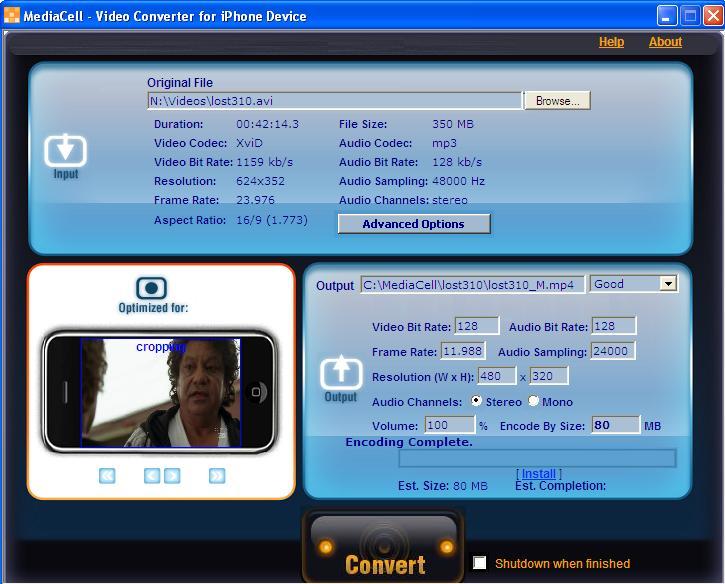The width and height of the screenshot is (725, 584).
Task: Click the encoding progress bar
Action: tap(537, 458)
